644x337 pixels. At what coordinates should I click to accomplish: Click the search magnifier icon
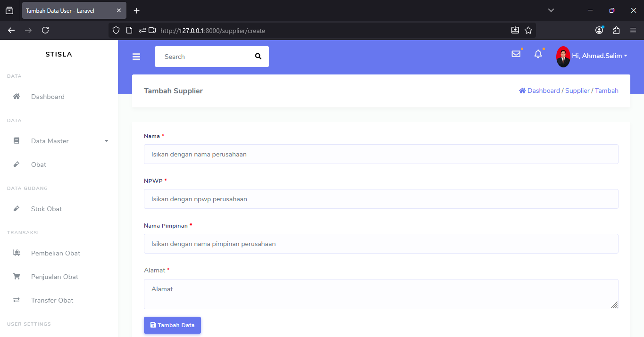click(x=258, y=57)
